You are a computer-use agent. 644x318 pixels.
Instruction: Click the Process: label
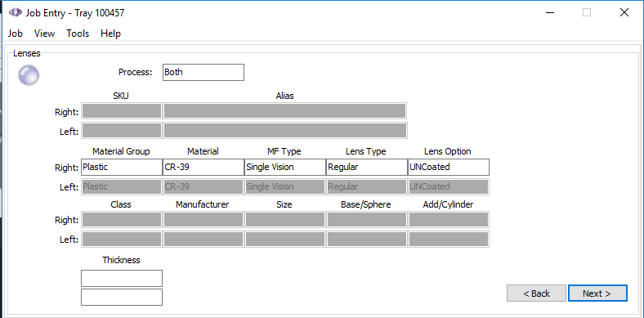tap(135, 72)
